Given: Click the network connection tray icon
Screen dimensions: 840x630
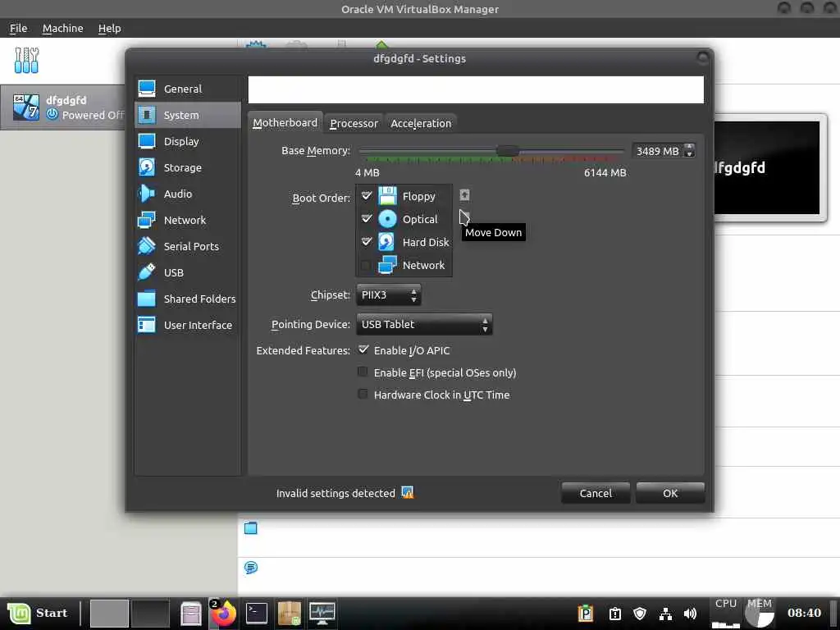Looking at the screenshot, I should [x=665, y=614].
